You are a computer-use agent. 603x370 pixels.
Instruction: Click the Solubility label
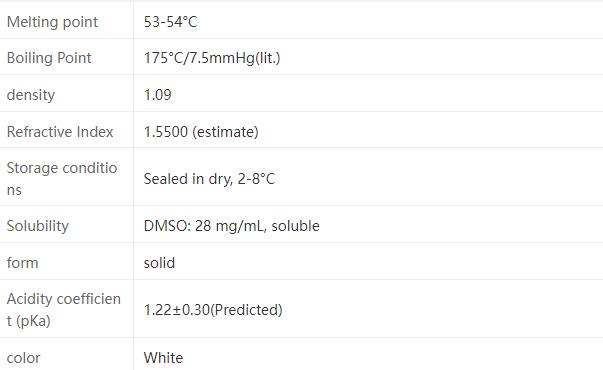38,226
